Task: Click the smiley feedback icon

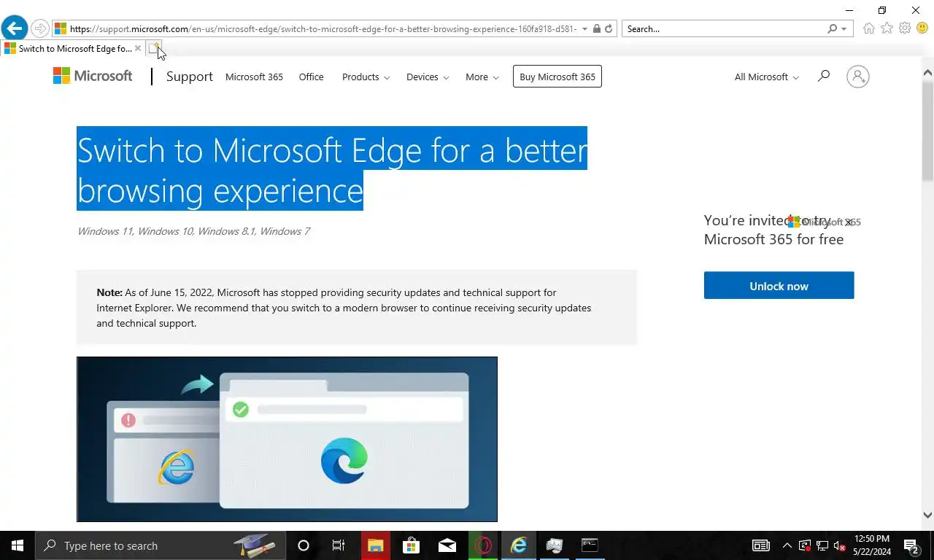Action: [922, 28]
